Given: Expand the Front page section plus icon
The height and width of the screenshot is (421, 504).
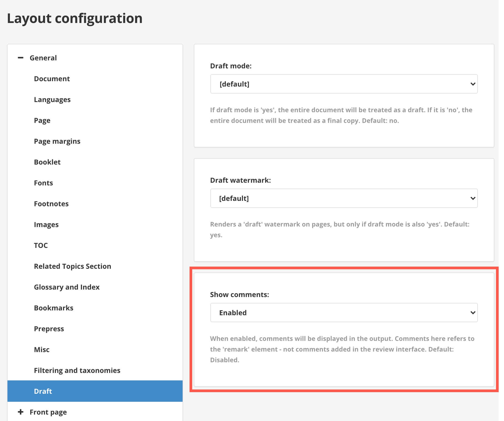Looking at the screenshot, I should (21, 412).
